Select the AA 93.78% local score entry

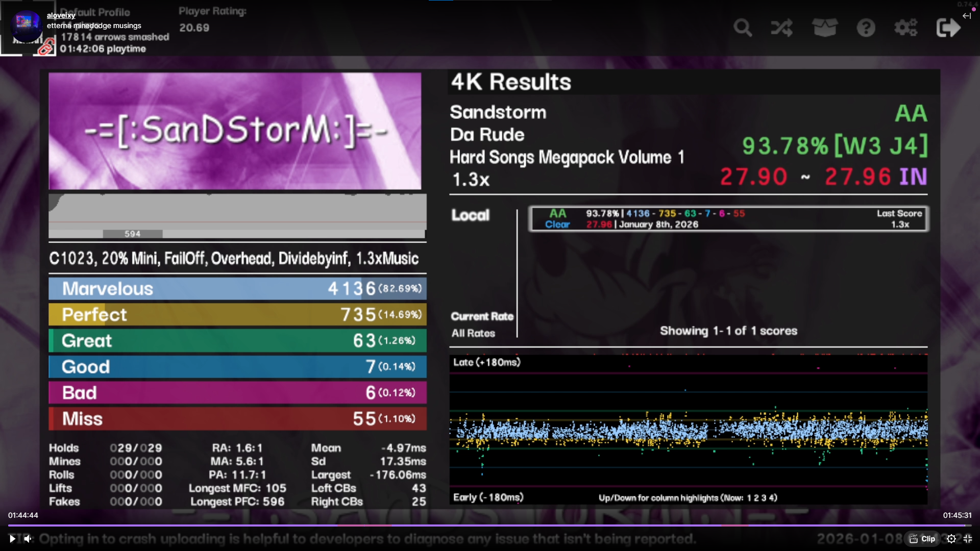tap(728, 219)
